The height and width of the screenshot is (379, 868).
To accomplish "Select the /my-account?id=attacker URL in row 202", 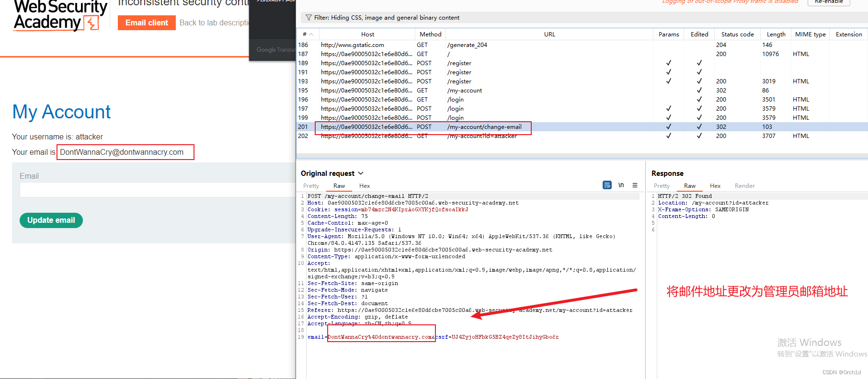I will (482, 136).
